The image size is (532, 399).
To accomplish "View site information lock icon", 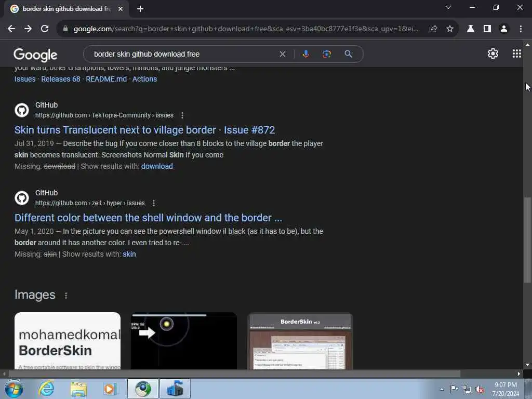I will [x=65, y=29].
